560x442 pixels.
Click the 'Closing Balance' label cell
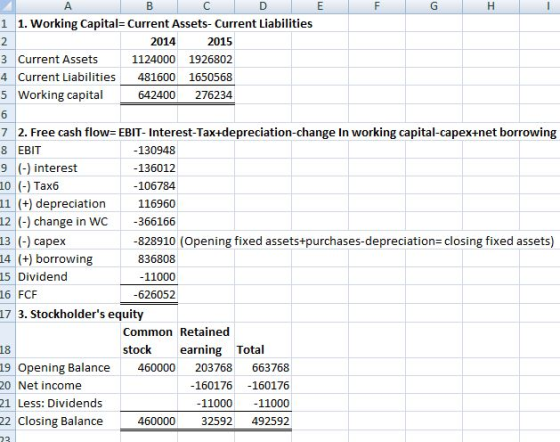(x=68, y=421)
